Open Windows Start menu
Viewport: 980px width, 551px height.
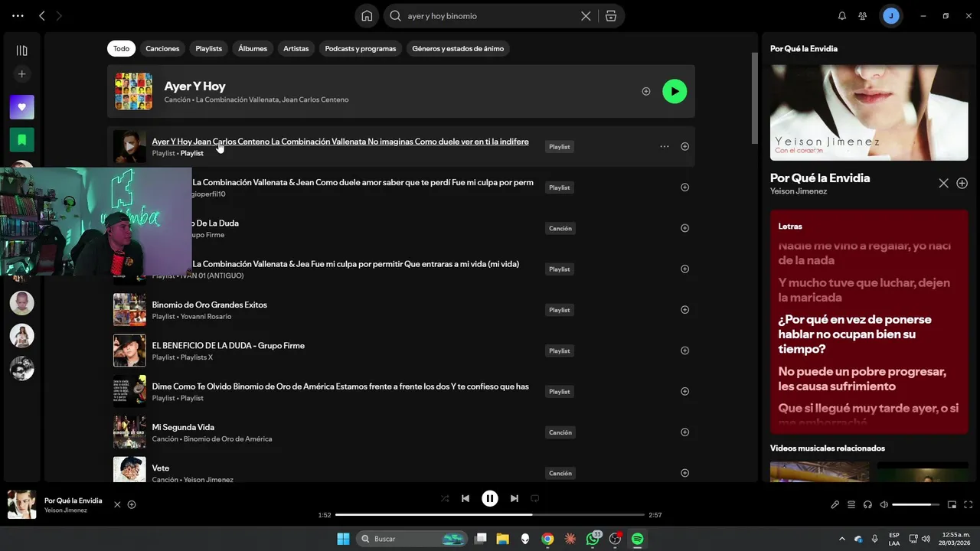343,539
